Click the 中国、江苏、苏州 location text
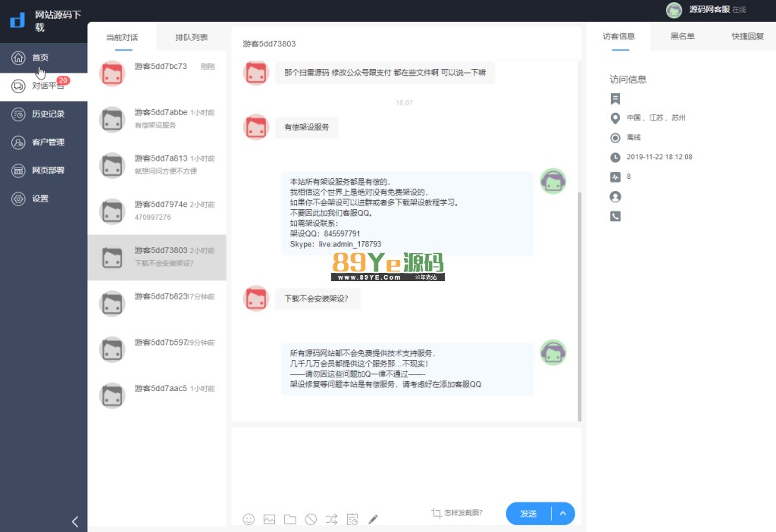 point(656,117)
